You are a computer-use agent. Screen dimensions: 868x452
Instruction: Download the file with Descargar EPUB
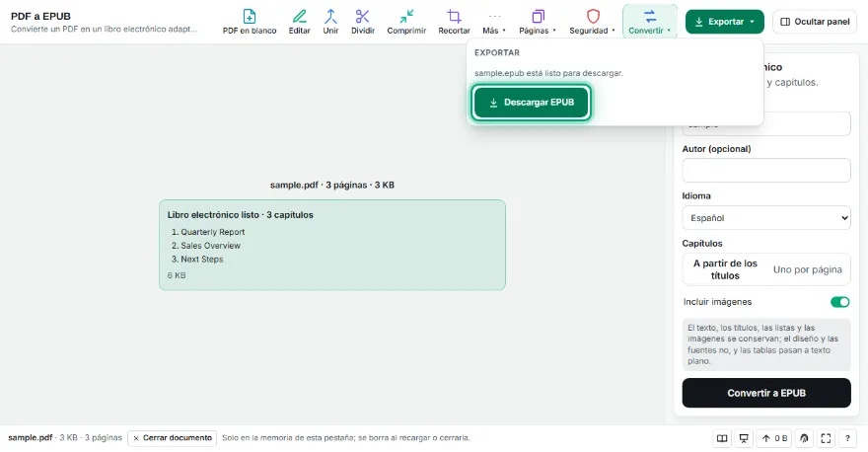pyautogui.click(x=532, y=103)
